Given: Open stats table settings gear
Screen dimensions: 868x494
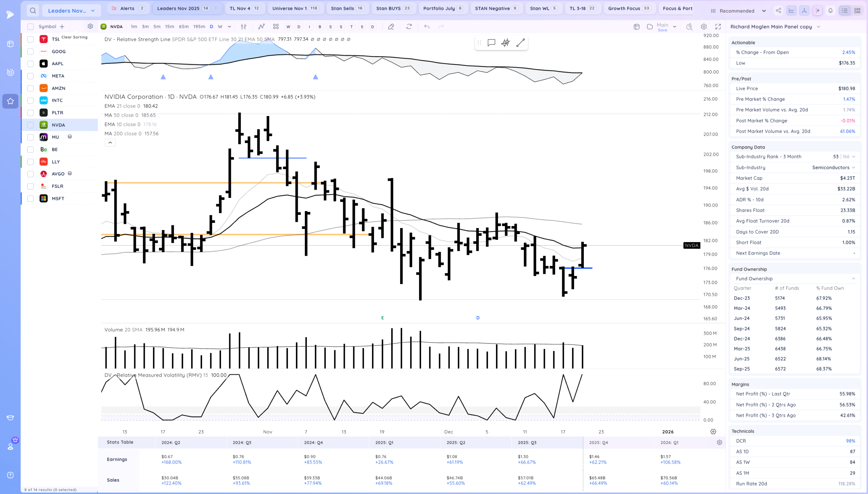Looking at the screenshot, I should point(719,442).
